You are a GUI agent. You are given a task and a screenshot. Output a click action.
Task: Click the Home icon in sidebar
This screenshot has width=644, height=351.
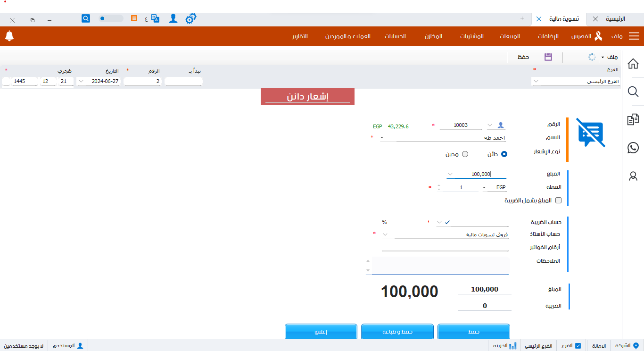[633, 63]
